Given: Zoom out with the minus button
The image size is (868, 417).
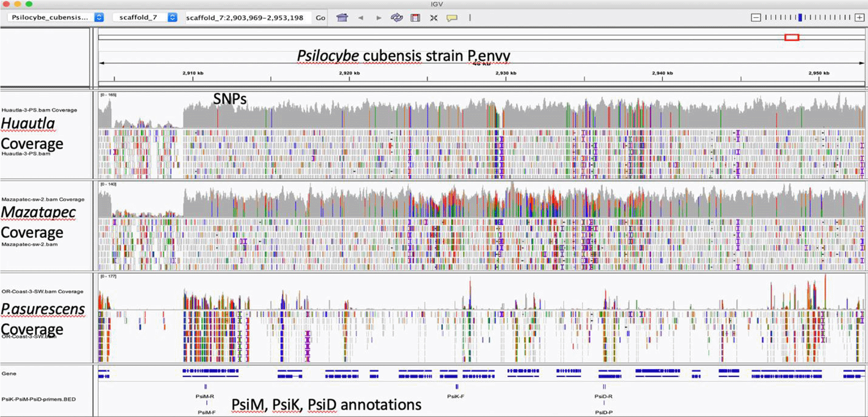Looking at the screenshot, I should (756, 18).
